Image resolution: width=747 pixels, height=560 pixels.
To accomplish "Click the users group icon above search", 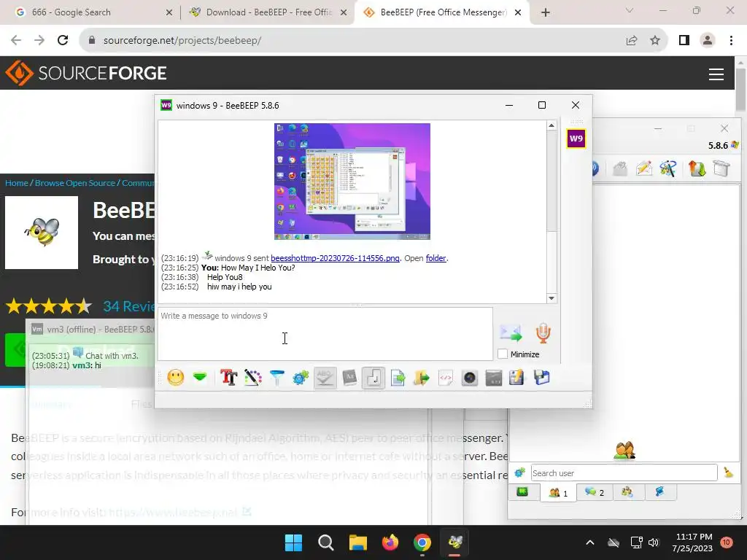I will [x=624, y=450].
